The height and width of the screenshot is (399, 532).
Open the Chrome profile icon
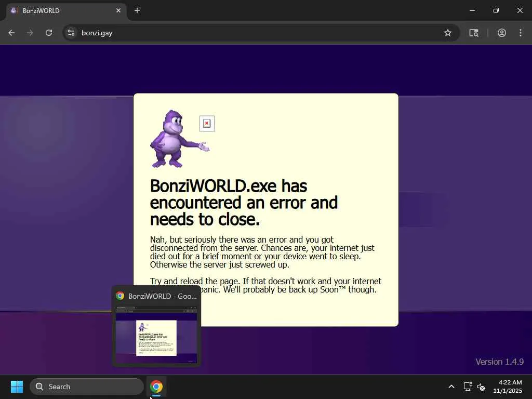(x=501, y=33)
